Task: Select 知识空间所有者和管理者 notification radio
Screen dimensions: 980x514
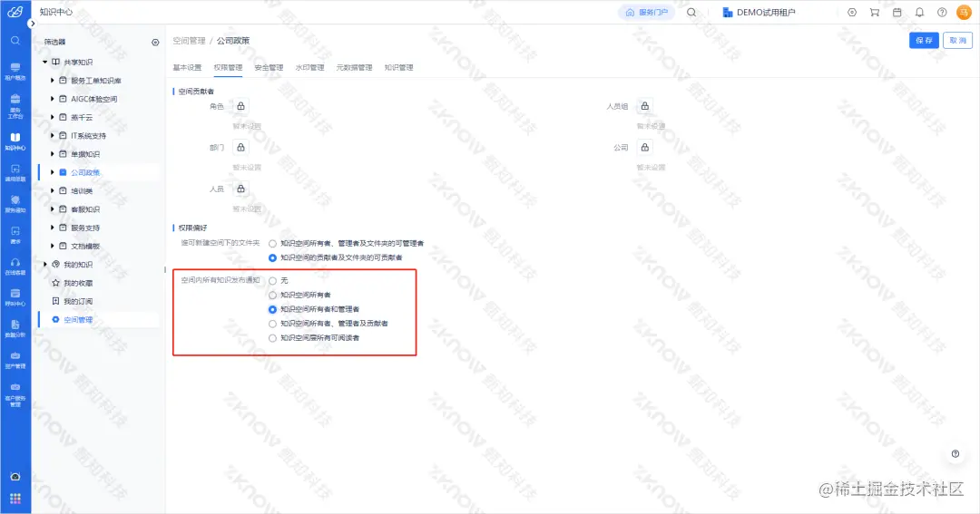Action: point(272,310)
